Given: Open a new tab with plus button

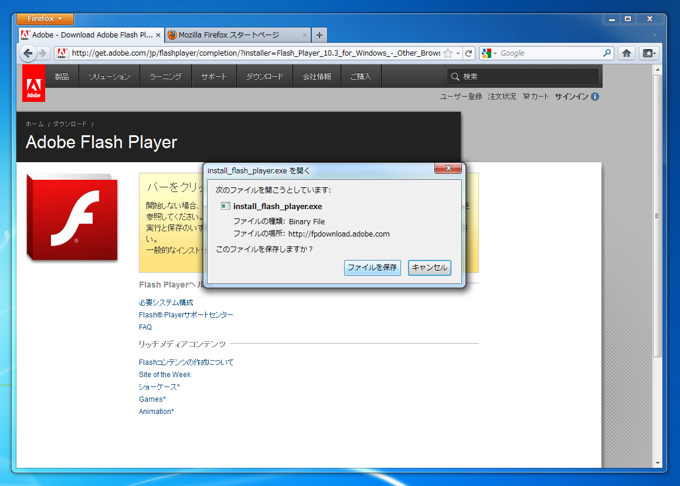Looking at the screenshot, I should point(319,35).
